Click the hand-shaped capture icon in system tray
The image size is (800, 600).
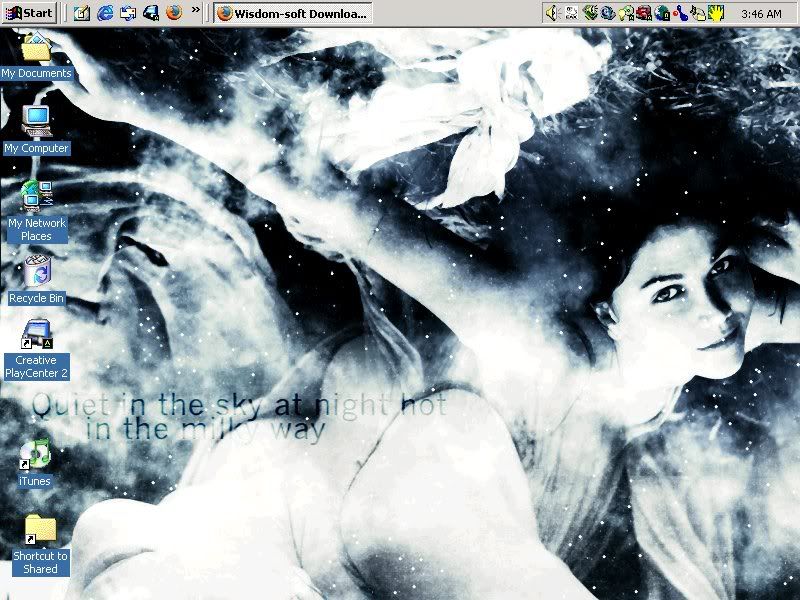click(x=717, y=10)
